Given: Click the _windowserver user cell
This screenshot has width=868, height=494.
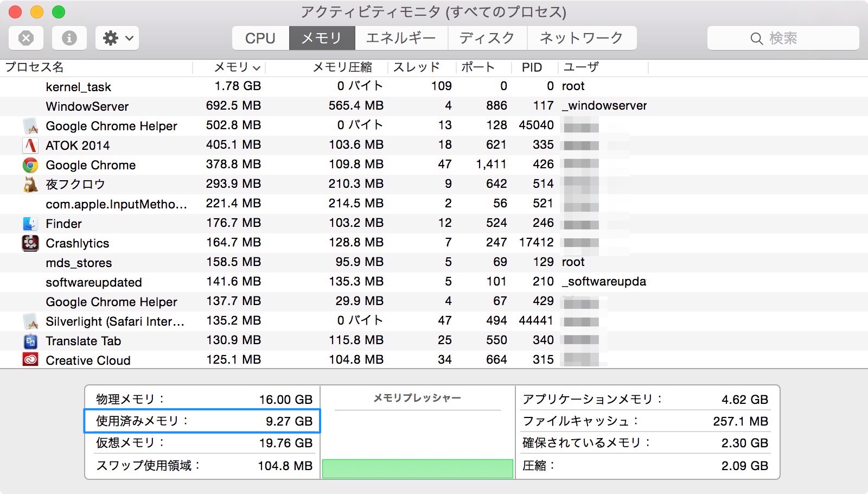Looking at the screenshot, I should tap(604, 105).
